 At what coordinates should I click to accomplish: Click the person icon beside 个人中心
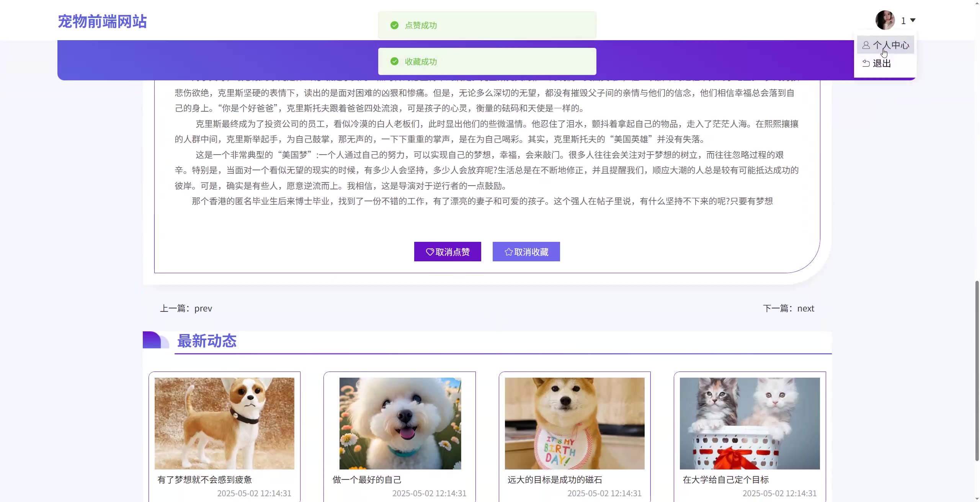click(866, 45)
